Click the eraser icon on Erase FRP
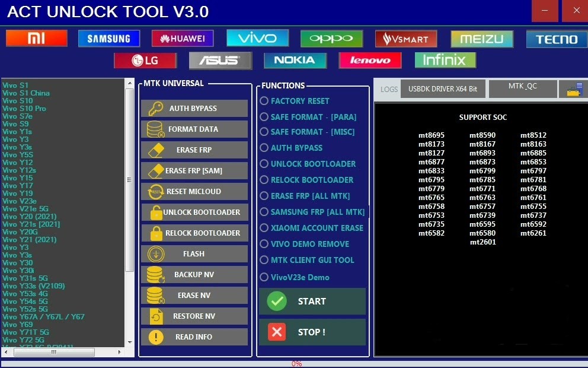The image size is (588, 368). [156, 150]
